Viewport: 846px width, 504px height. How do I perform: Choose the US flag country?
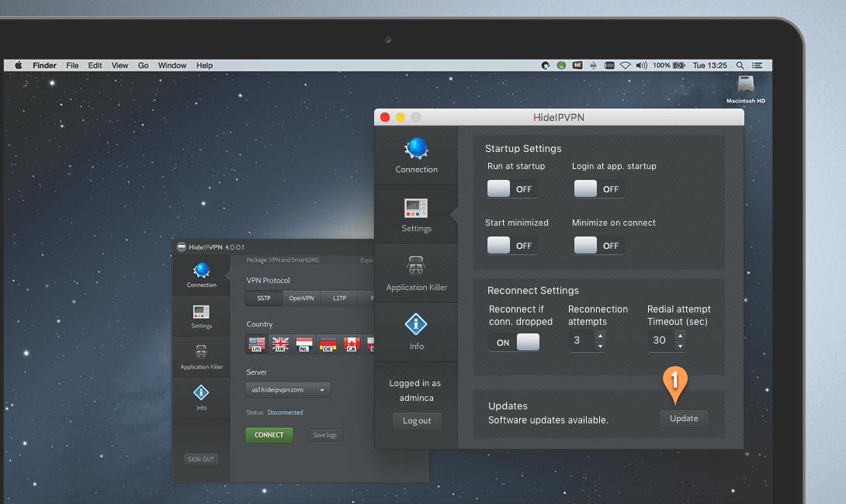coord(257,344)
